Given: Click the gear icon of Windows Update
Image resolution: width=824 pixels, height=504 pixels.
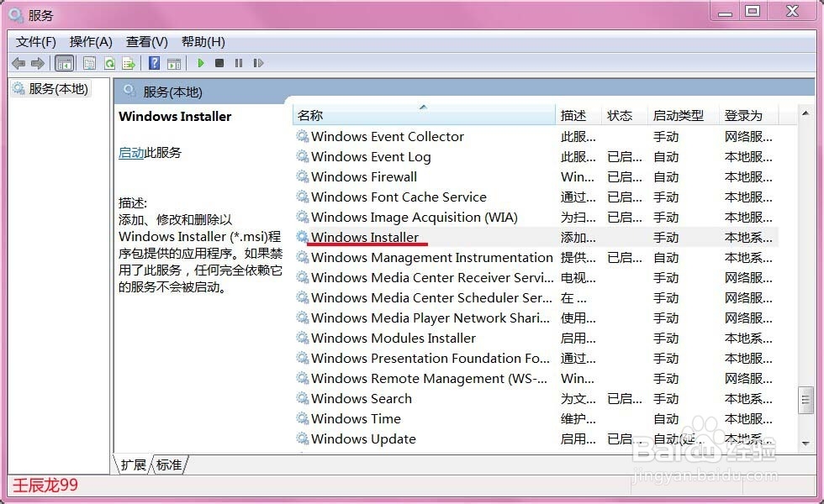Looking at the screenshot, I should pyautogui.click(x=302, y=438).
